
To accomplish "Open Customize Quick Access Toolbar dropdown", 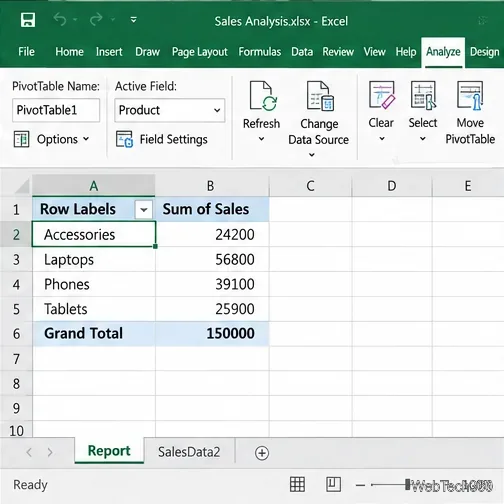I will (134, 20).
